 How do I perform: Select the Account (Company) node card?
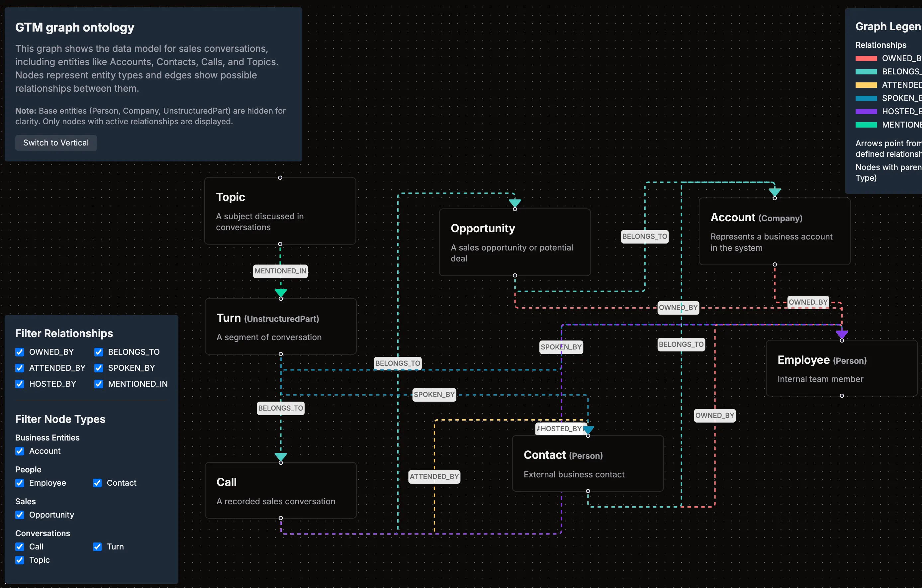(775, 231)
